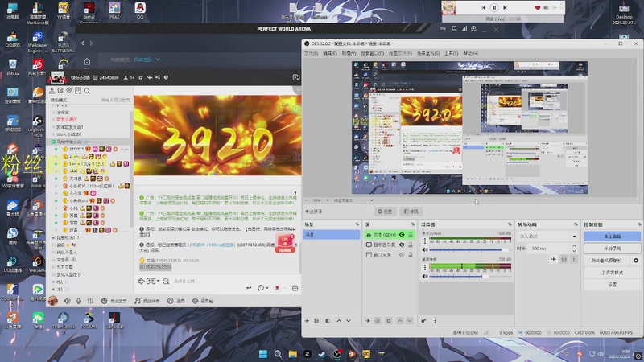Open the 文件(F) menu in OBS

311,53
